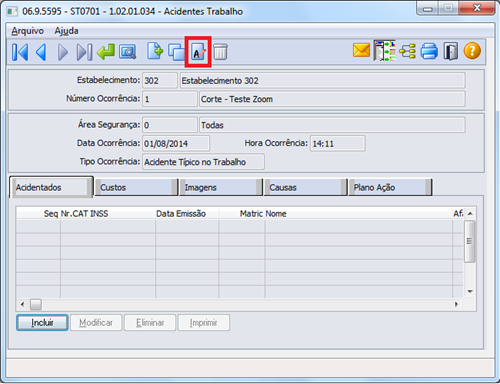Click the Nome column header

coord(359,213)
